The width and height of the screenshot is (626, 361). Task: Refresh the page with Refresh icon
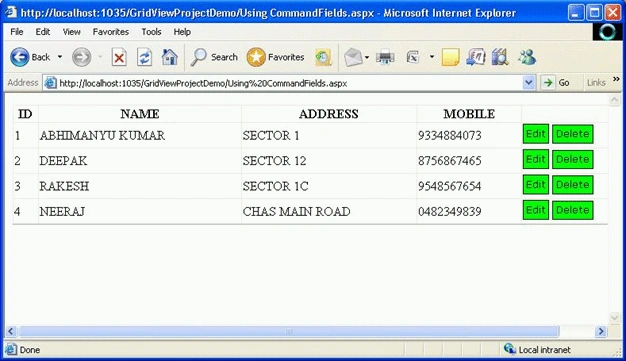144,57
